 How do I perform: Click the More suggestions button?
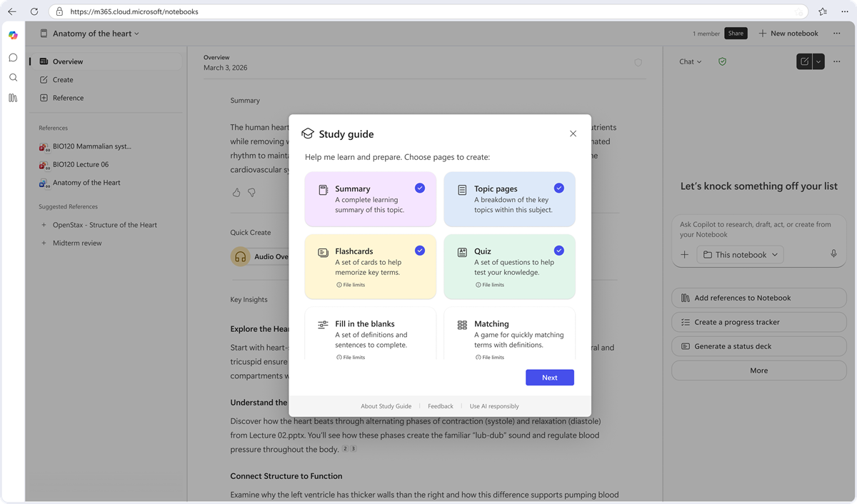coord(758,371)
